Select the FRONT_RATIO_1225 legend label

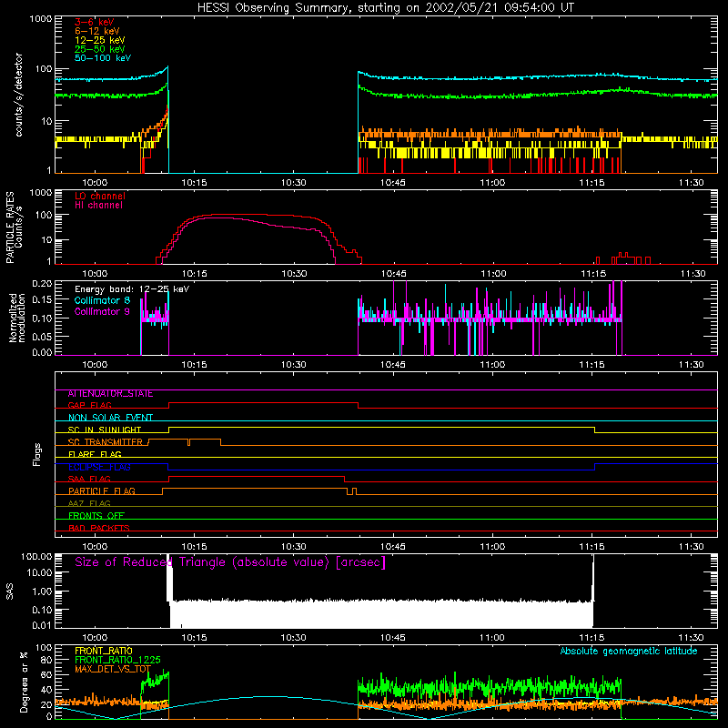[117, 660]
